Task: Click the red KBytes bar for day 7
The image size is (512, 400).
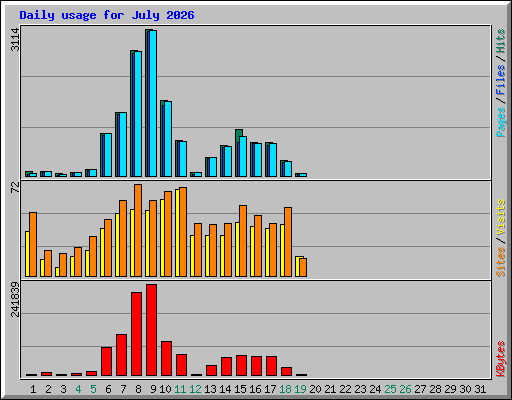Action: coord(121,355)
